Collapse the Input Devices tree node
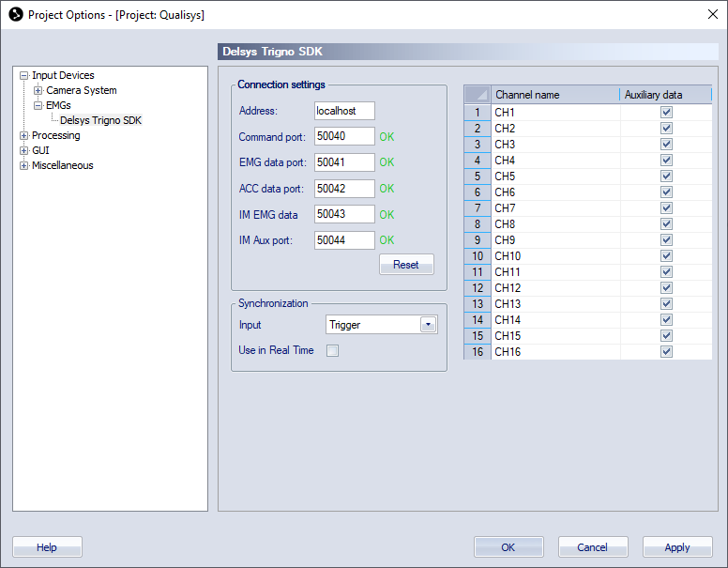The image size is (728, 568). tap(24, 75)
